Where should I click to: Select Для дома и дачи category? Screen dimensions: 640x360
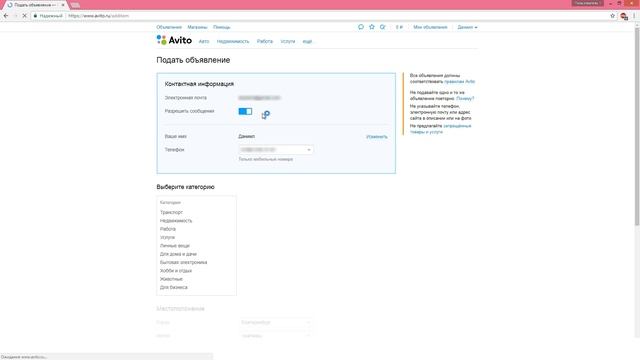coord(178,254)
